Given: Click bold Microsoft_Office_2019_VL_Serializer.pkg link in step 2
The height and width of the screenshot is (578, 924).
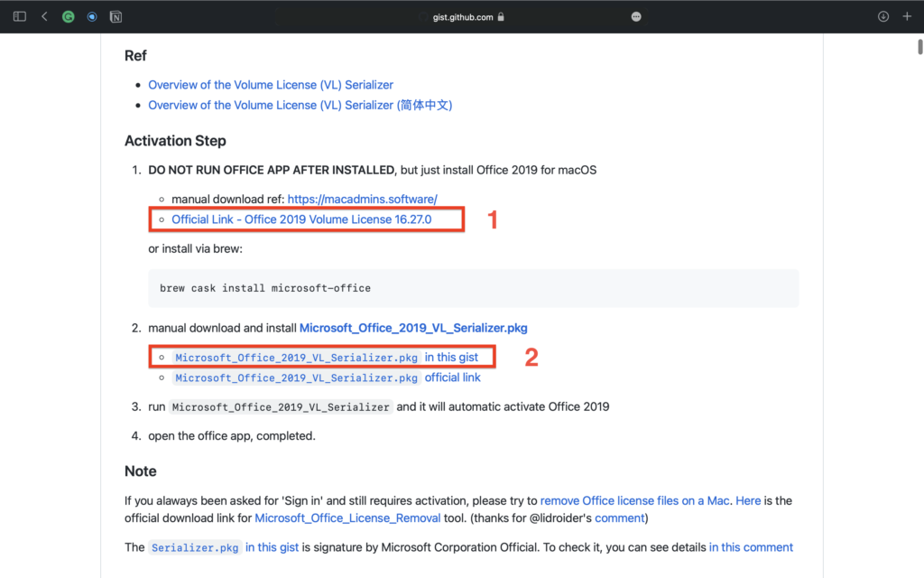Looking at the screenshot, I should click(413, 328).
